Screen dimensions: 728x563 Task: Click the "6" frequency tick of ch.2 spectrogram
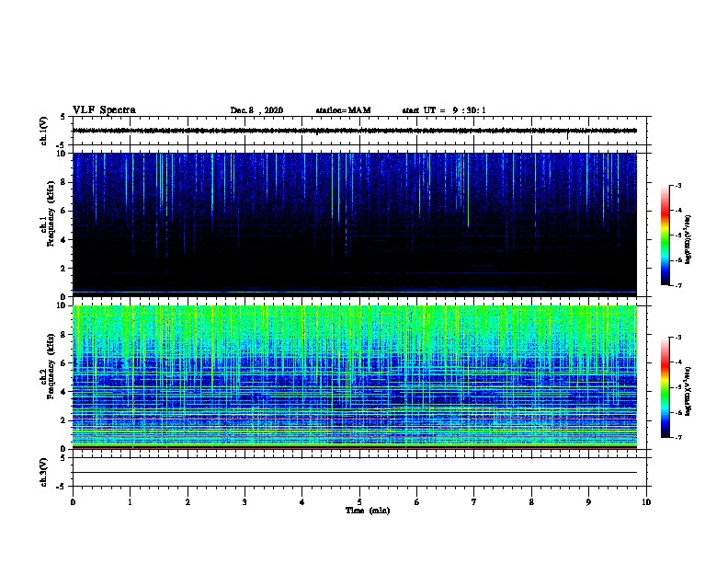point(64,362)
